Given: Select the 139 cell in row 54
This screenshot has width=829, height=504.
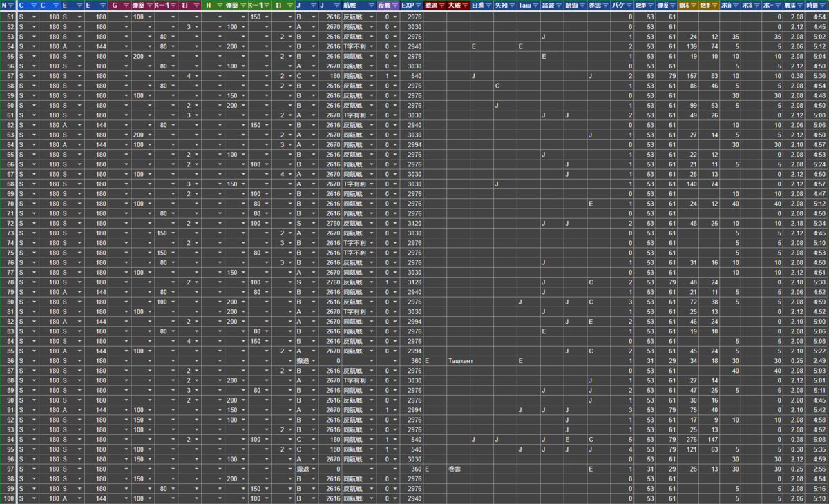Looking at the screenshot, I should point(687,46).
